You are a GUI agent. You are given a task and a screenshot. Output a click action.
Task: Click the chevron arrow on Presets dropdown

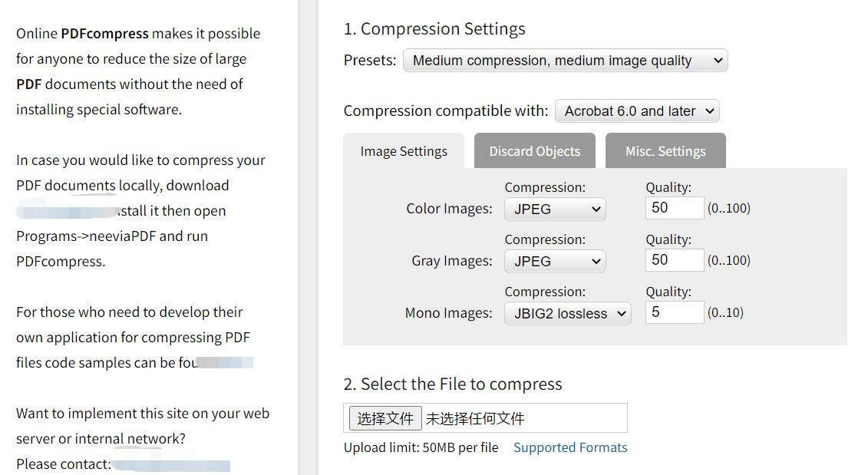point(718,61)
